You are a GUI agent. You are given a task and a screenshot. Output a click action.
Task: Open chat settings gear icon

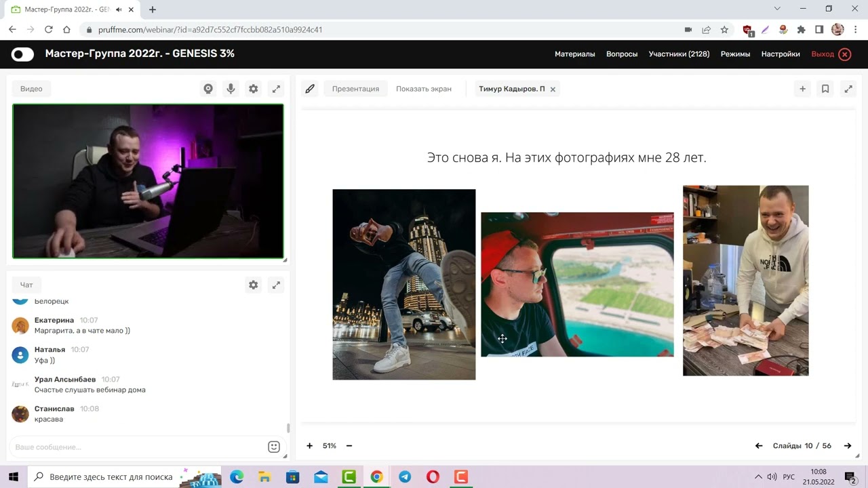click(x=253, y=285)
